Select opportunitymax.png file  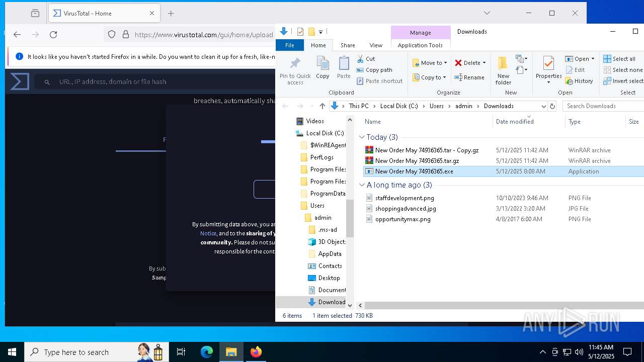[403, 219]
